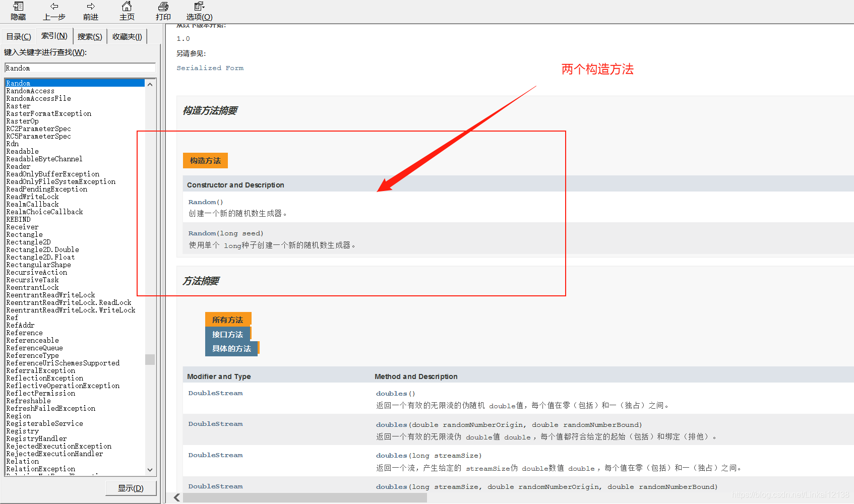Select ReferralException in the index list
Viewport: 854px width, 504px height.
click(x=40, y=370)
